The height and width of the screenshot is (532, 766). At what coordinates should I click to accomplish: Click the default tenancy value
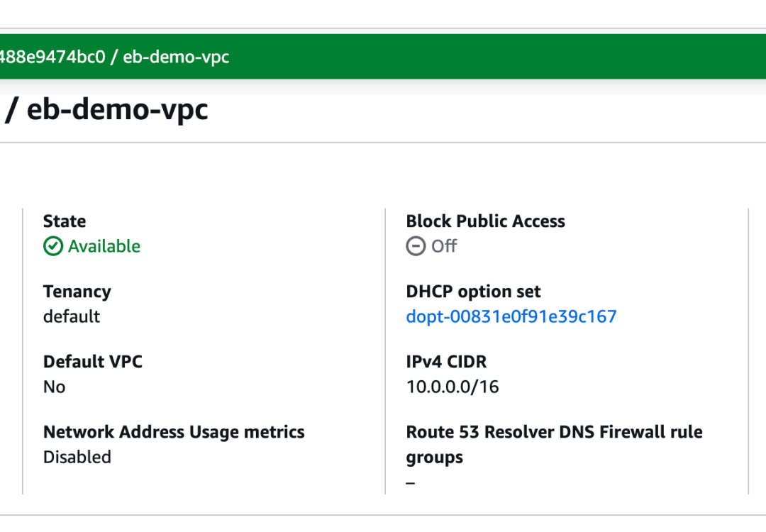point(72,316)
